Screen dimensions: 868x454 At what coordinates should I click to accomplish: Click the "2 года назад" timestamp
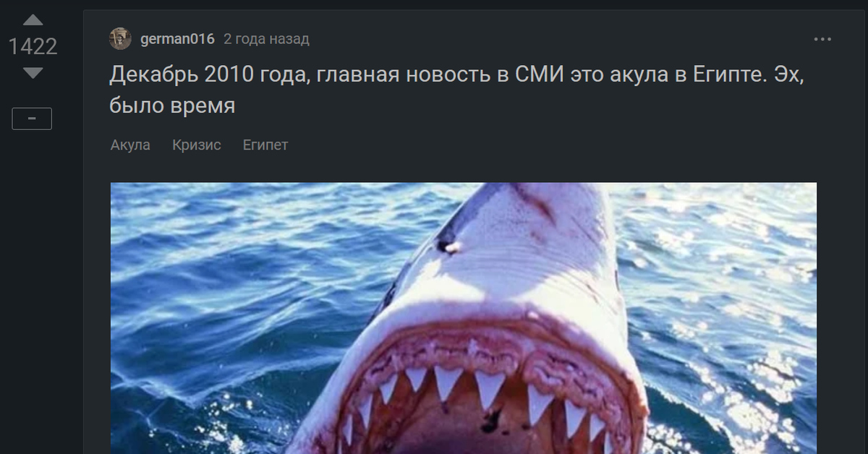(x=266, y=39)
